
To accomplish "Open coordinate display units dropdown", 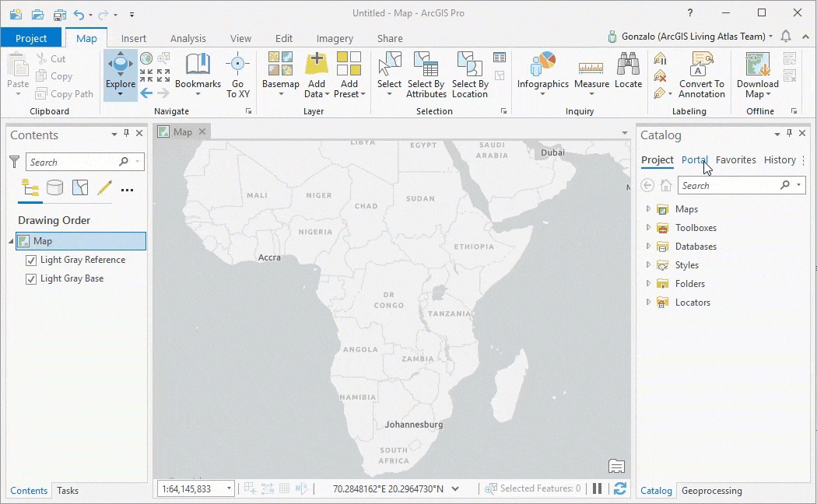I will [455, 488].
